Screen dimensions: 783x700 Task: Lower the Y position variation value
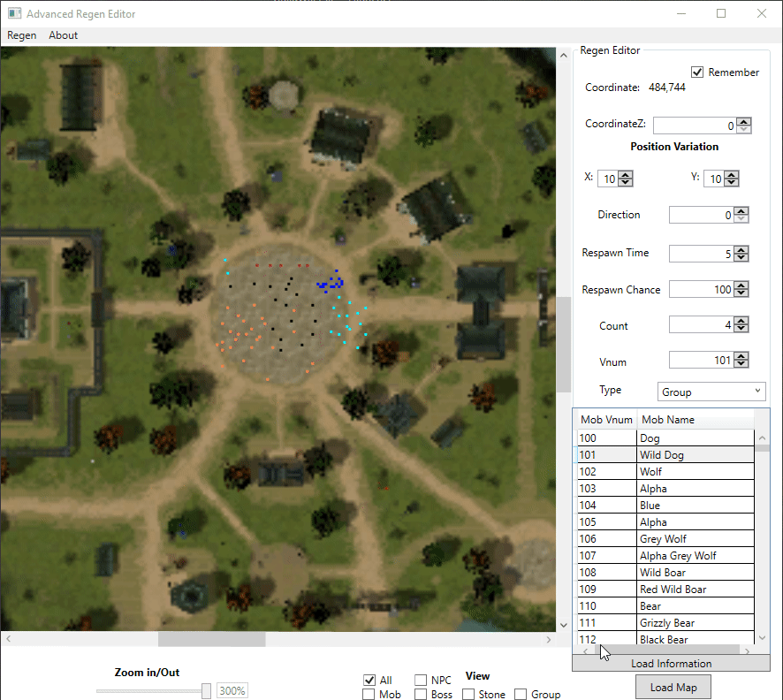[x=730, y=182]
